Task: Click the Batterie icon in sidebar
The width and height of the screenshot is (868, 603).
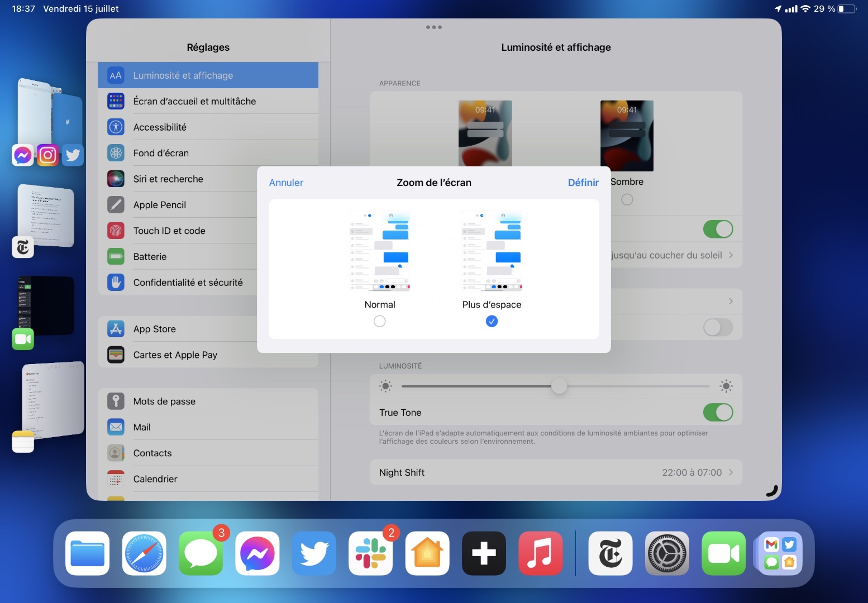Action: [116, 256]
